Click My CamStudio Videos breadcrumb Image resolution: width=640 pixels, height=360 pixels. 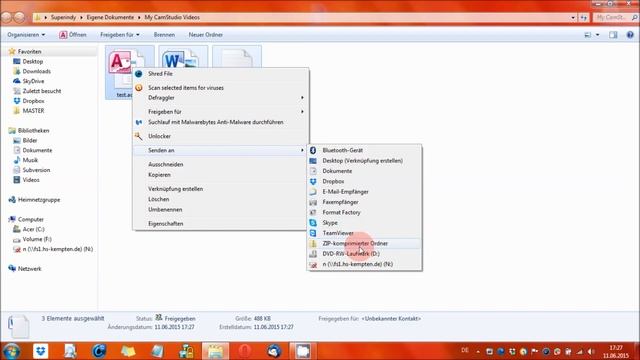pyautogui.click(x=172, y=18)
